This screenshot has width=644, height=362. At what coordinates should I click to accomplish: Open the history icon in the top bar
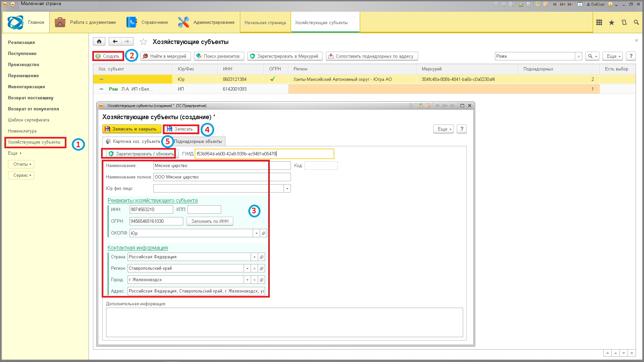(624, 22)
